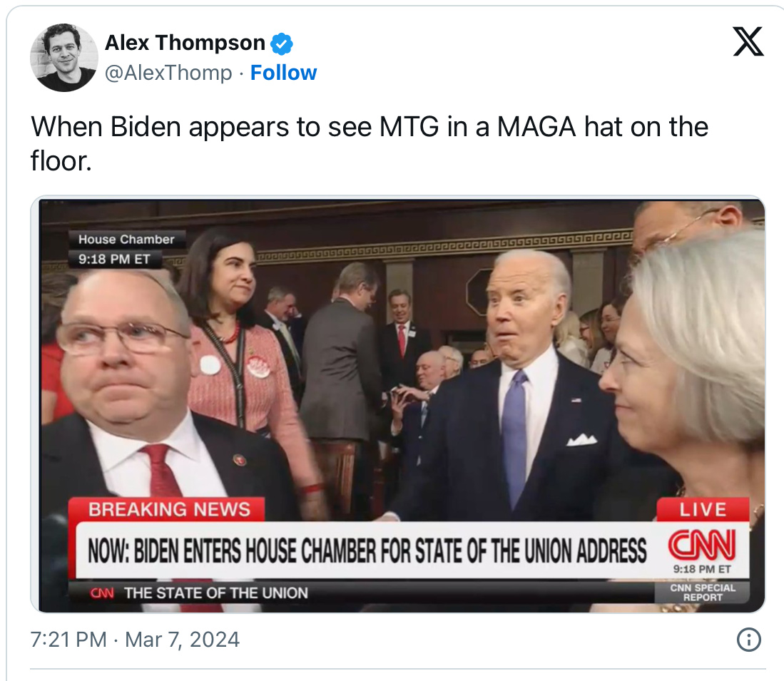Click the BREAKING NEWS banner
Screen dimensions: 784x681
pos(169,509)
